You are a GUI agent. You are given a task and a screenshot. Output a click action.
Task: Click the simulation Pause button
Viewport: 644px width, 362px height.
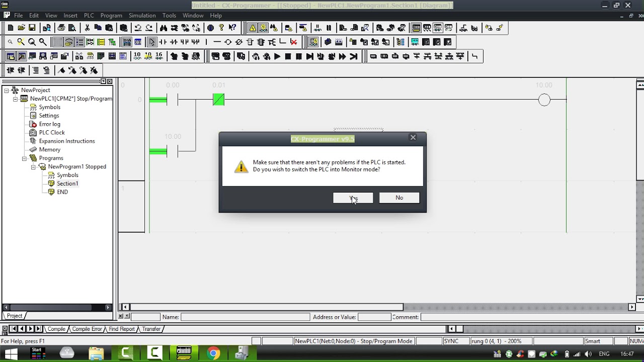(x=299, y=56)
